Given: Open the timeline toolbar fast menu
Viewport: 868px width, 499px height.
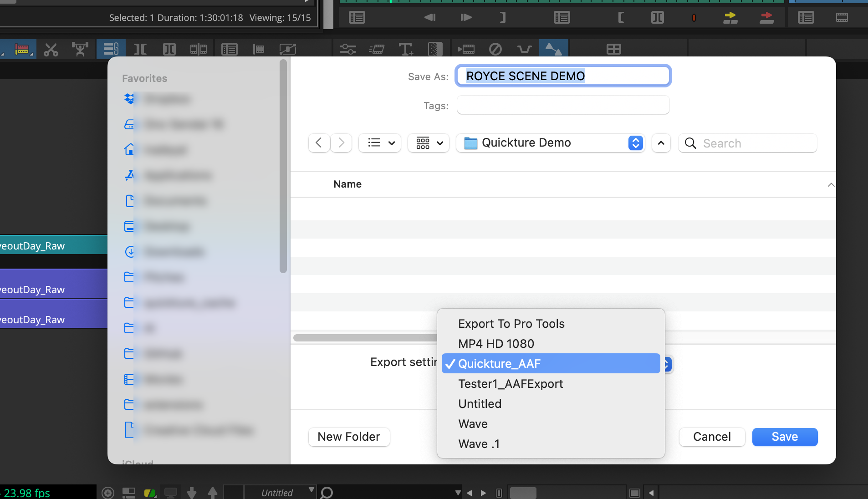Looking at the screenshot, I should [229, 49].
